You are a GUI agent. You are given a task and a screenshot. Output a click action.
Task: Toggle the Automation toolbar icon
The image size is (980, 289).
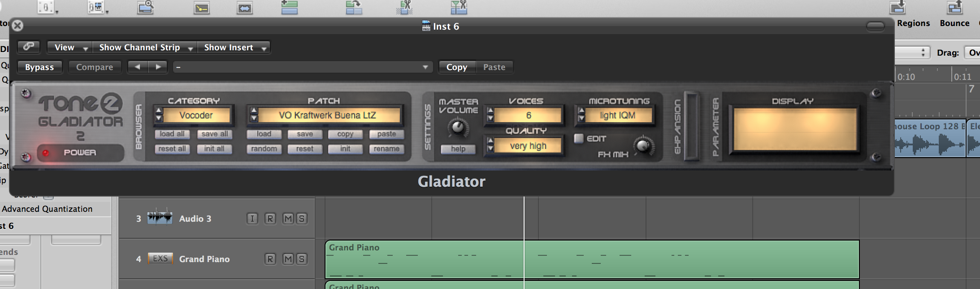click(202, 8)
